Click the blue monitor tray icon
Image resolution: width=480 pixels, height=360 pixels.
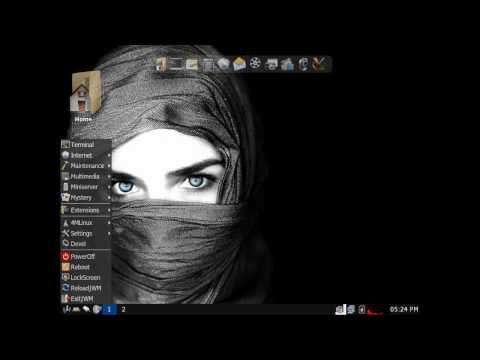(x=351, y=309)
